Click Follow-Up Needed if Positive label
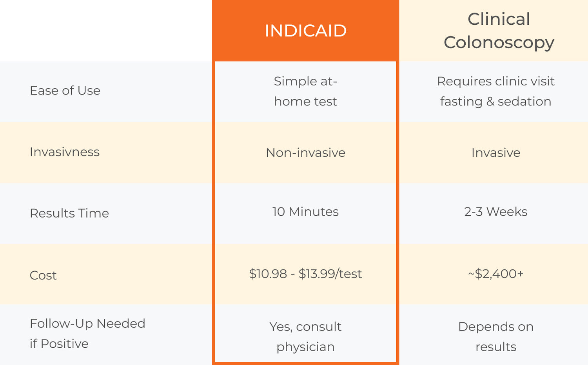The width and height of the screenshot is (588, 365). point(87,333)
